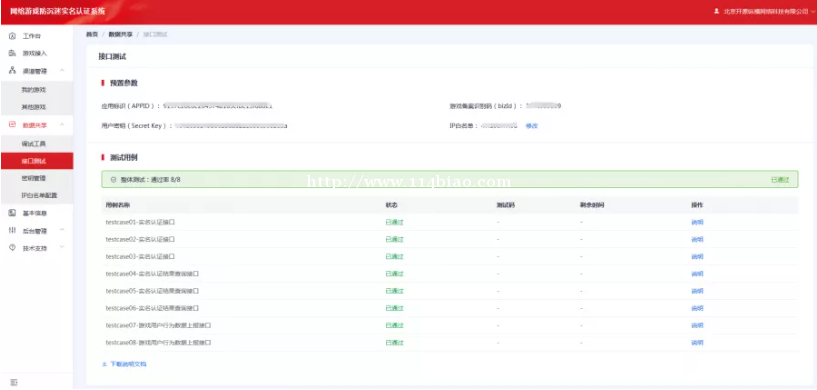Screen dimensions: 817x390
Task: Click the 渠道管理 org-chart icon
Action: point(13,70)
